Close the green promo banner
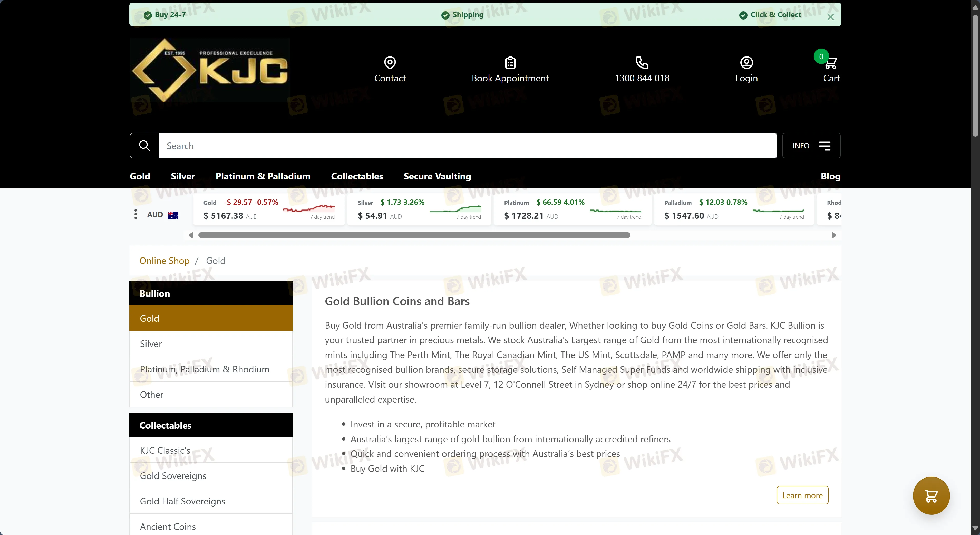Viewport: 980px width, 535px height. (x=831, y=17)
